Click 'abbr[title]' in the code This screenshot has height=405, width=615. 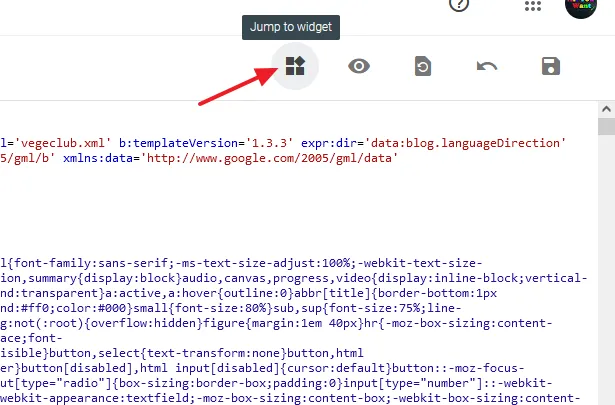coord(332,293)
